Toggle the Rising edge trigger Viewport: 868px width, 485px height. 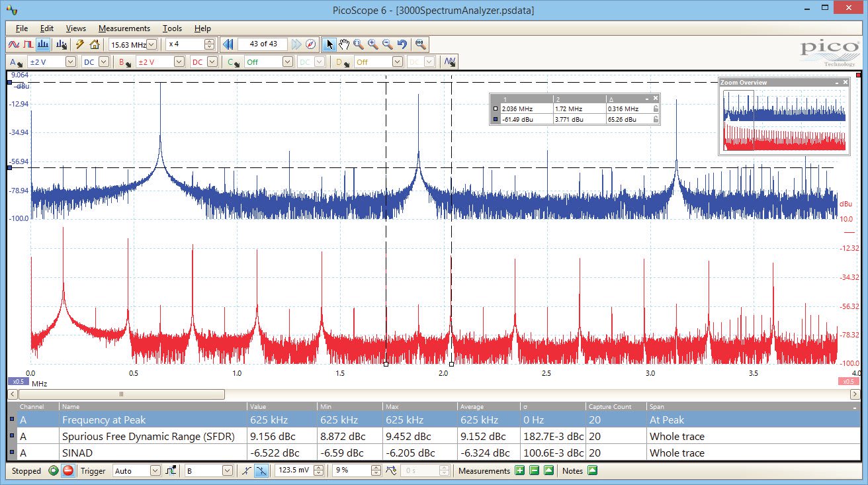246,471
